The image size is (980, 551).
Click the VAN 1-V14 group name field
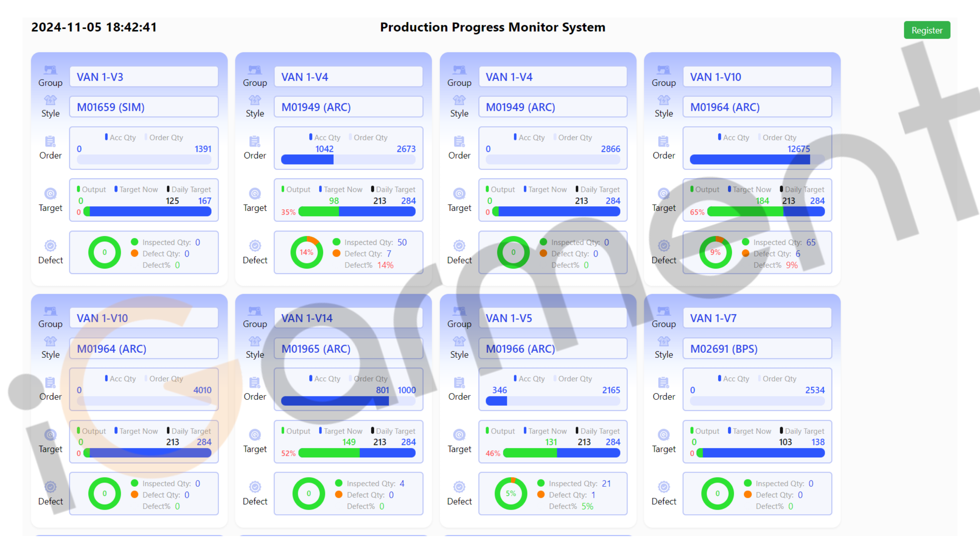pos(348,318)
